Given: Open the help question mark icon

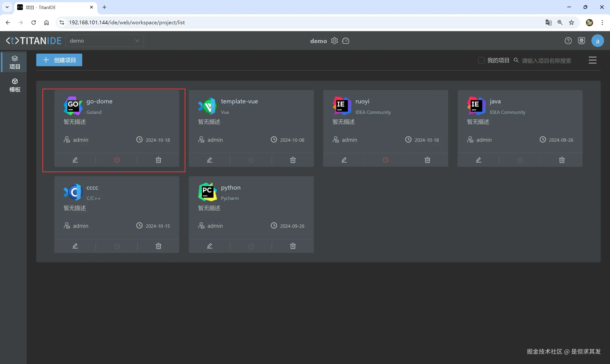Looking at the screenshot, I should pyautogui.click(x=568, y=41).
